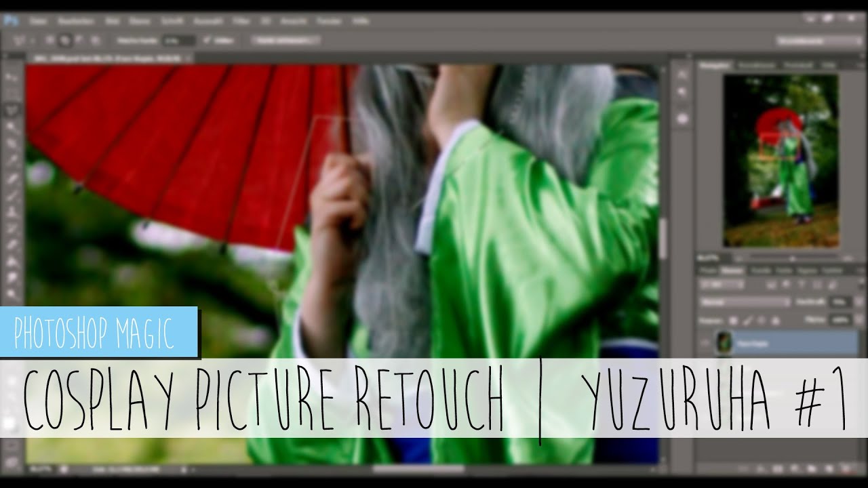Screen dimensions: 868x488
Task: Select the Clone Stamp tool
Action: pos(12,212)
